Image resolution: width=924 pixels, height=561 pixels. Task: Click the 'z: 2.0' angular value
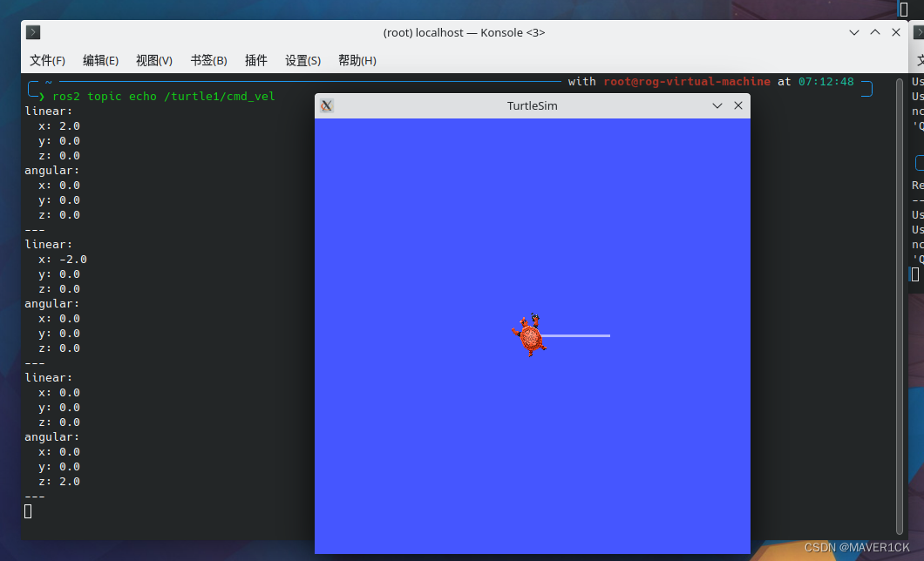(59, 482)
